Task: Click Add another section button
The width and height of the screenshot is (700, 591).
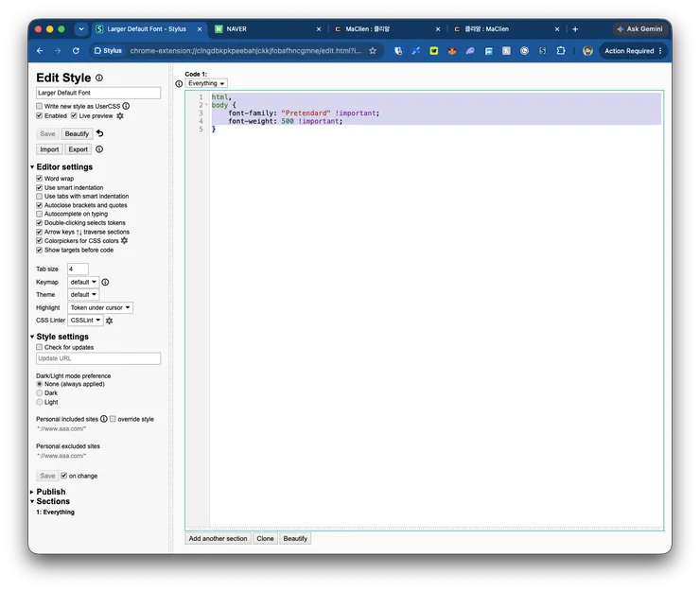Action: coord(218,538)
